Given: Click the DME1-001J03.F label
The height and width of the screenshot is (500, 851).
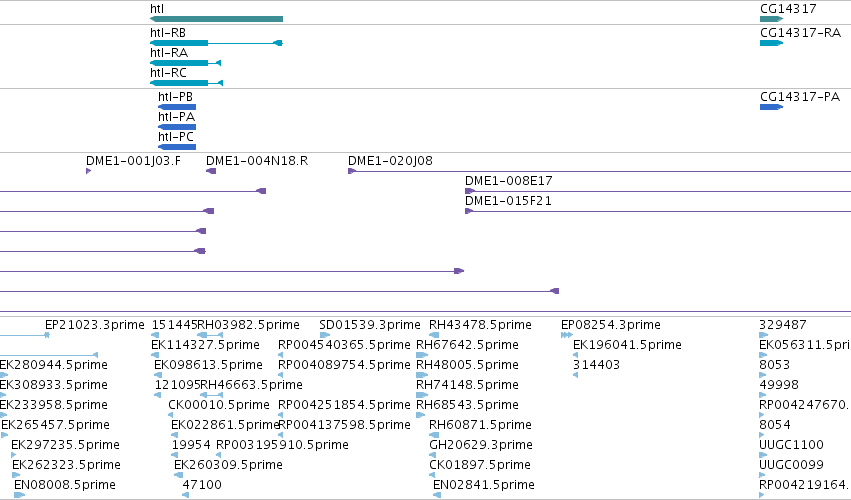Looking at the screenshot, I should coord(134,161).
